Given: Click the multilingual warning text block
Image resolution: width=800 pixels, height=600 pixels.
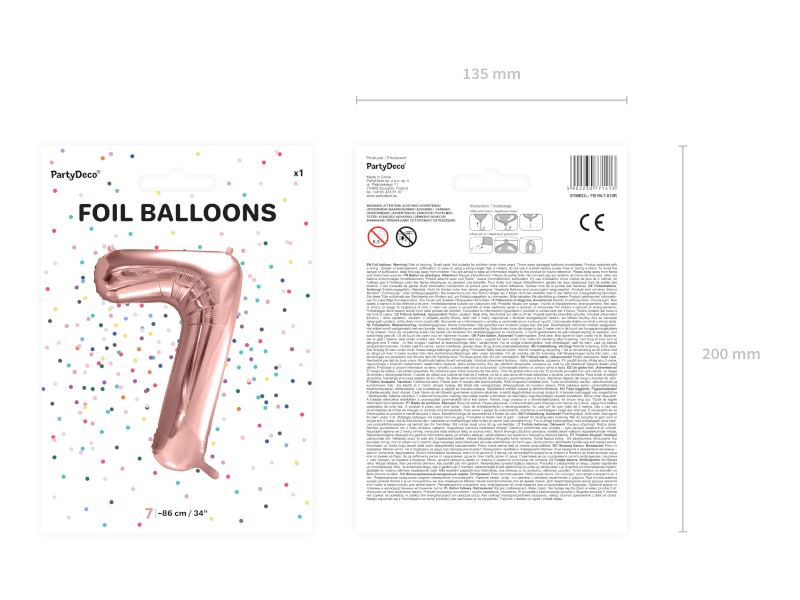Looking at the screenshot, I should tap(491, 382).
